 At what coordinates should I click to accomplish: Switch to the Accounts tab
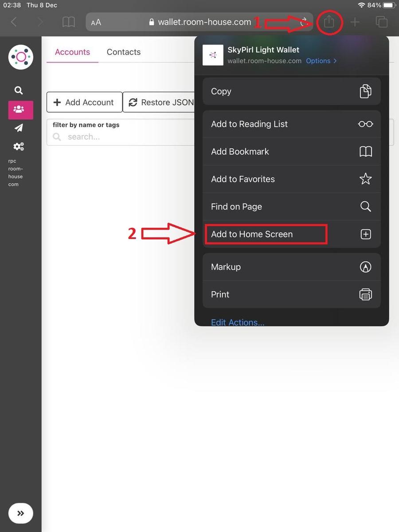point(72,52)
